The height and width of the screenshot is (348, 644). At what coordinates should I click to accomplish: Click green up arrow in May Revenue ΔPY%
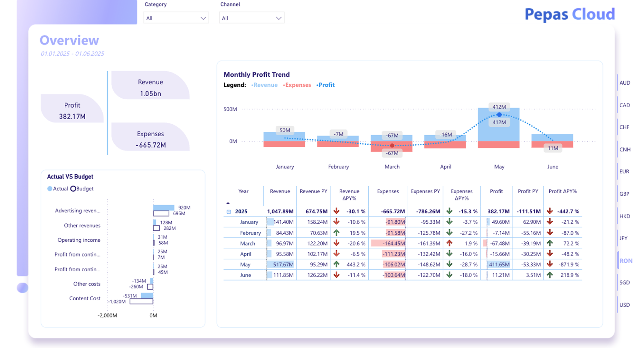point(336,264)
